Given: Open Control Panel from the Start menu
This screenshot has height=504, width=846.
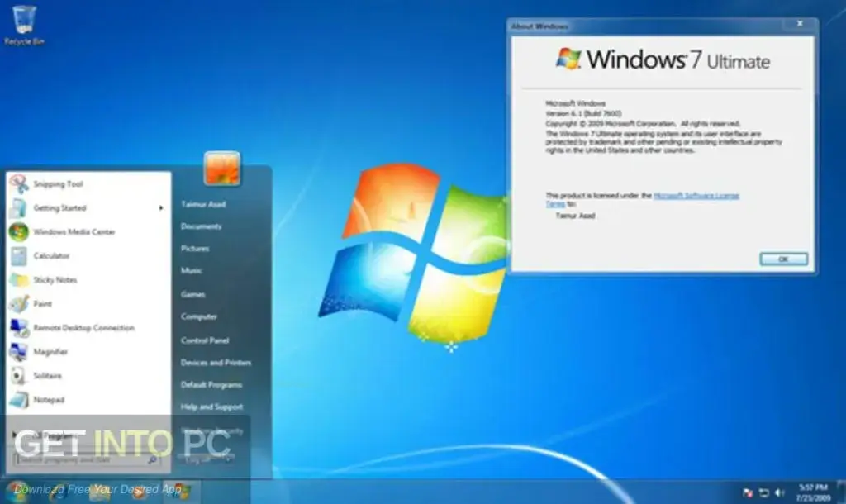Looking at the screenshot, I should click(x=205, y=340).
